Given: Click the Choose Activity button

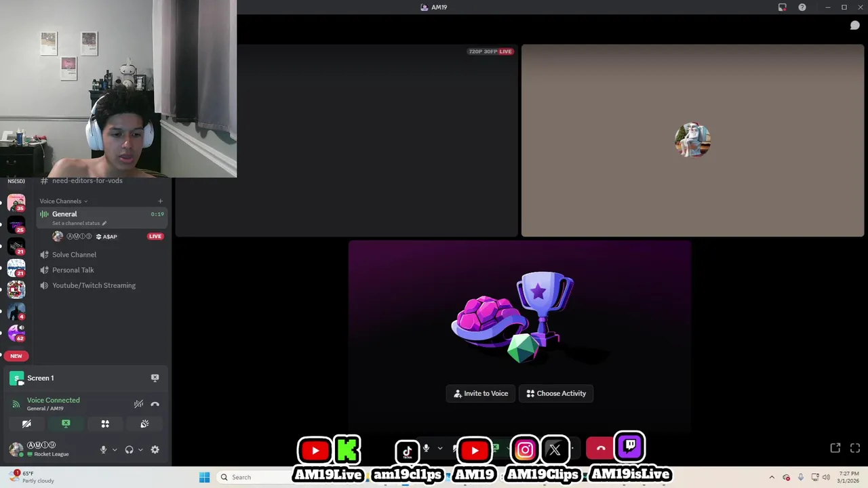Looking at the screenshot, I should [556, 393].
